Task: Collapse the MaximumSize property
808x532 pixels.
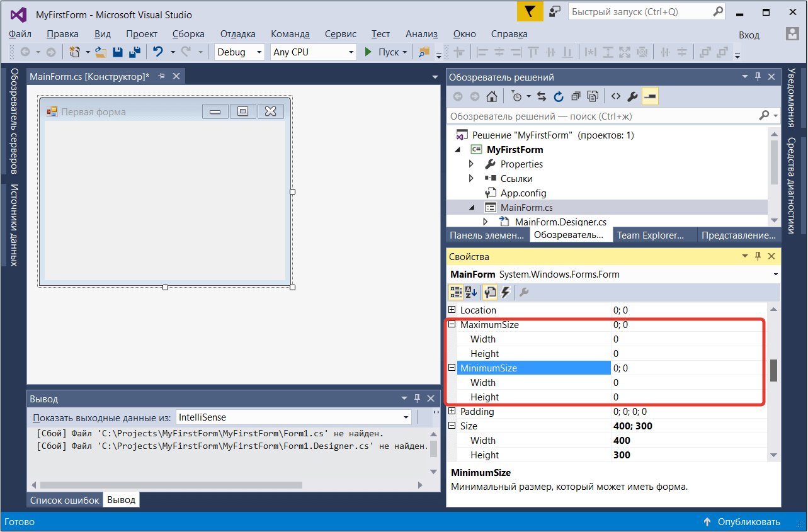Action: click(x=452, y=325)
